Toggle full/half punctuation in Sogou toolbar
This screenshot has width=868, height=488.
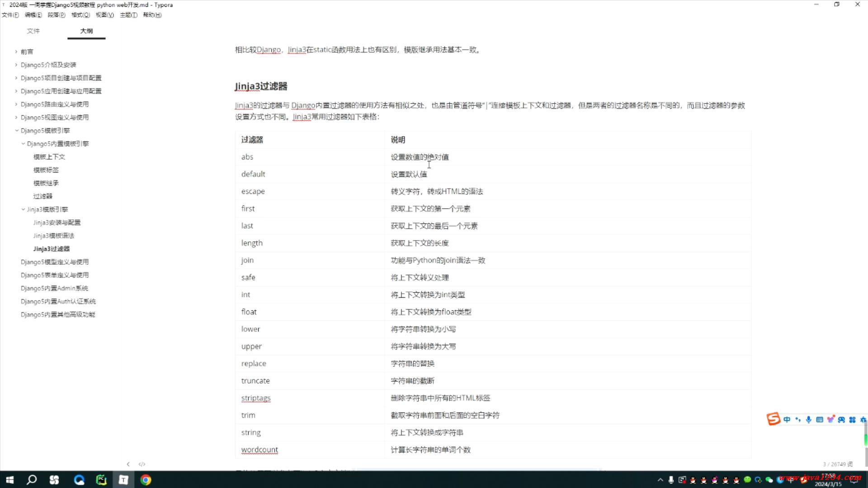coord(797,419)
